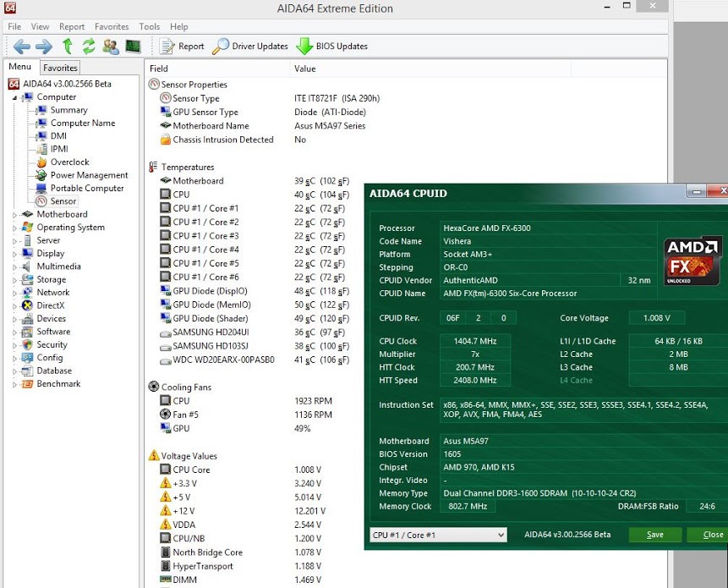The width and height of the screenshot is (728, 588).
Task: Generate a report with the Report button
Action: point(183,47)
